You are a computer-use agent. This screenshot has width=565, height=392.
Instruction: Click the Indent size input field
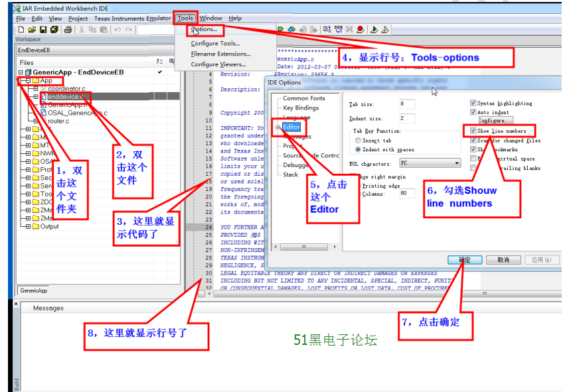pos(407,119)
